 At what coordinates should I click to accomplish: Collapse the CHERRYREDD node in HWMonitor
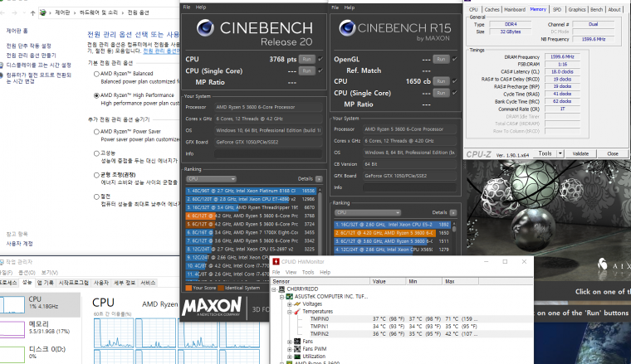[x=274, y=289]
